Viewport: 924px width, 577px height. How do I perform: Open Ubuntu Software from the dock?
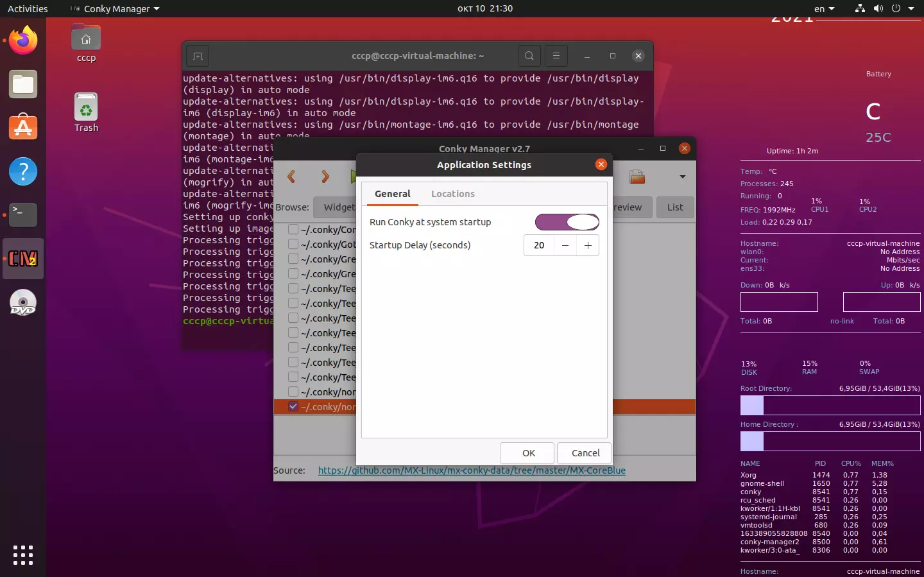(x=23, y=128)
